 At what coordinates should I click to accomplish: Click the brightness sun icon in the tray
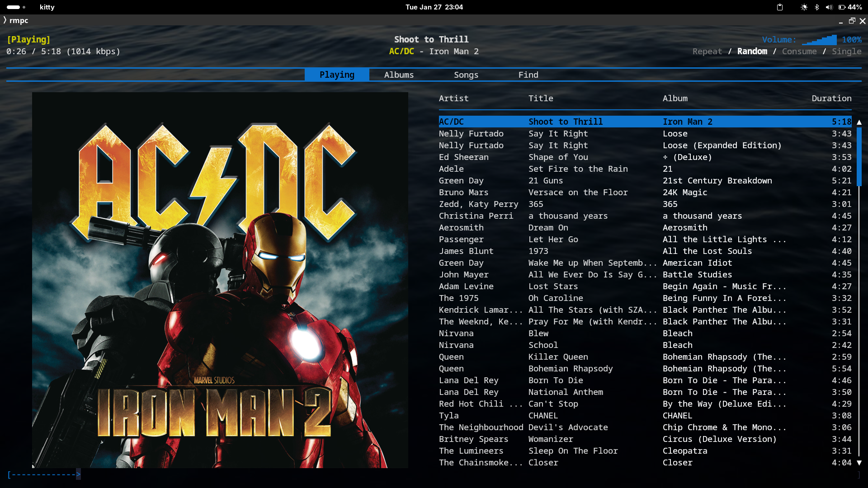804,7
